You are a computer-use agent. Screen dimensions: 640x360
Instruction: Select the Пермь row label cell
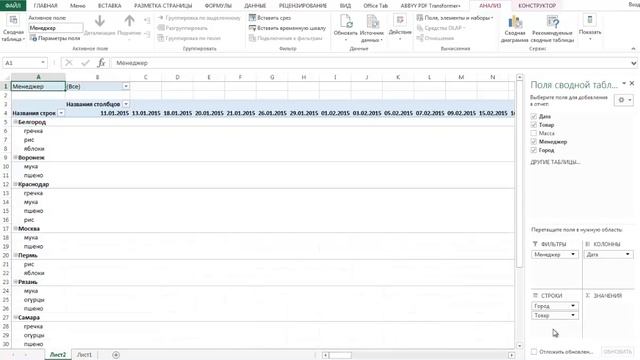(38, 255)
